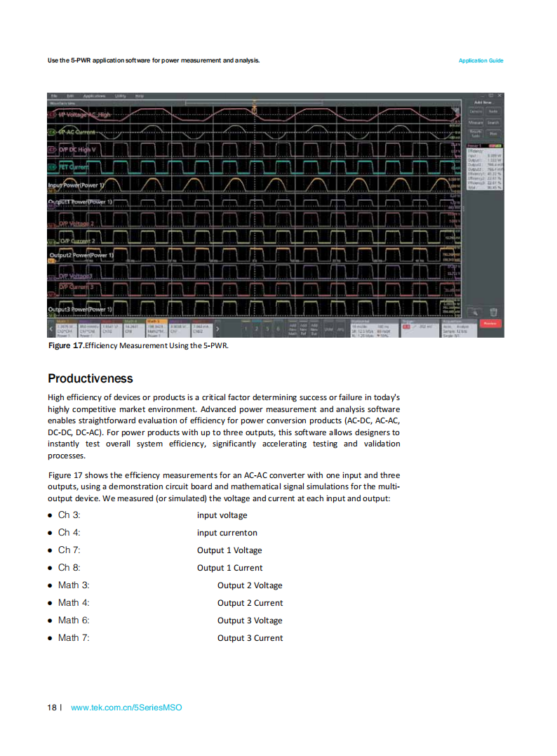The width and height of the screenshot is (557, 756).
Task: Open the Applications menu
Action: point(94,96)
